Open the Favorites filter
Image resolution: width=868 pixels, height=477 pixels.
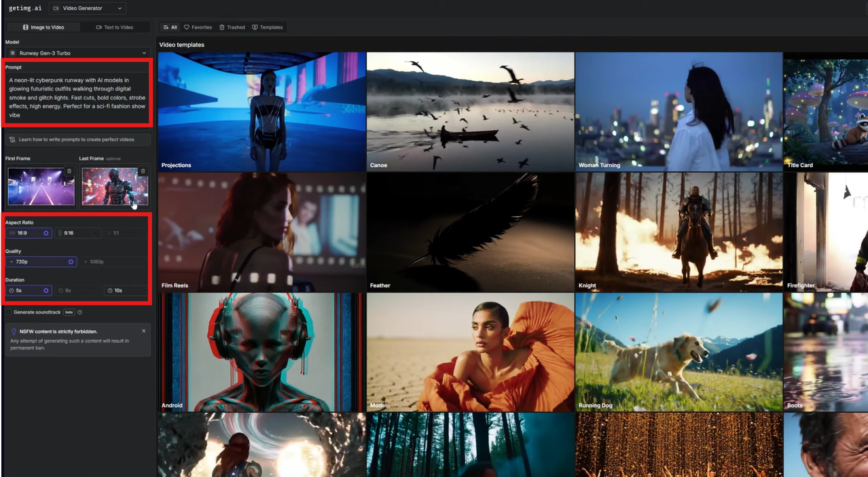coord(198,27)
